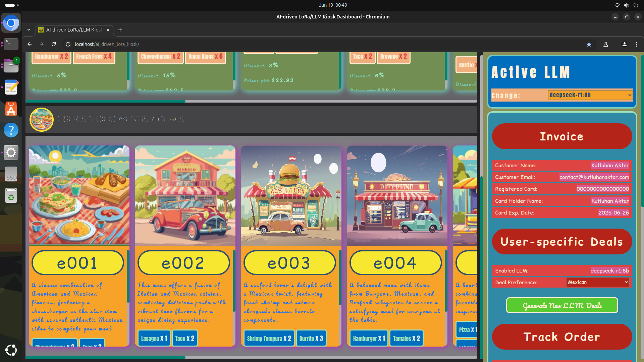The height and width of the screenshot is (362, 644).
Task: Click the Invoice heading button
Action: [562, 136]
